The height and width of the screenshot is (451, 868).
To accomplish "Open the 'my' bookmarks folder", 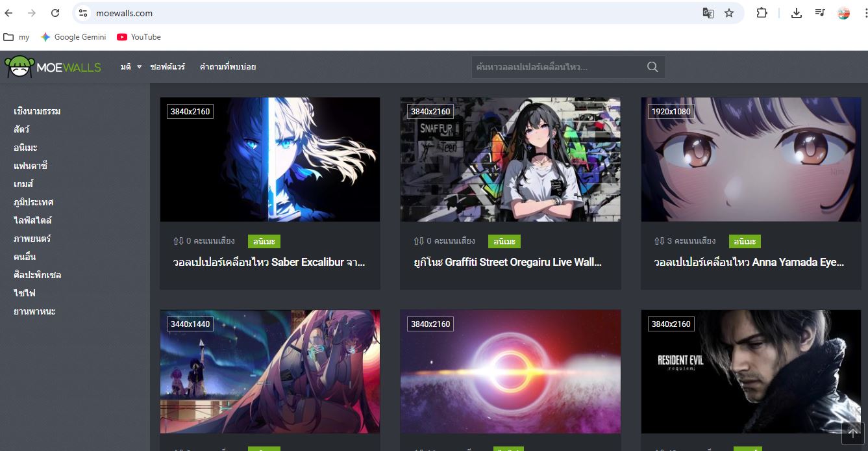I will coord(17,37).
